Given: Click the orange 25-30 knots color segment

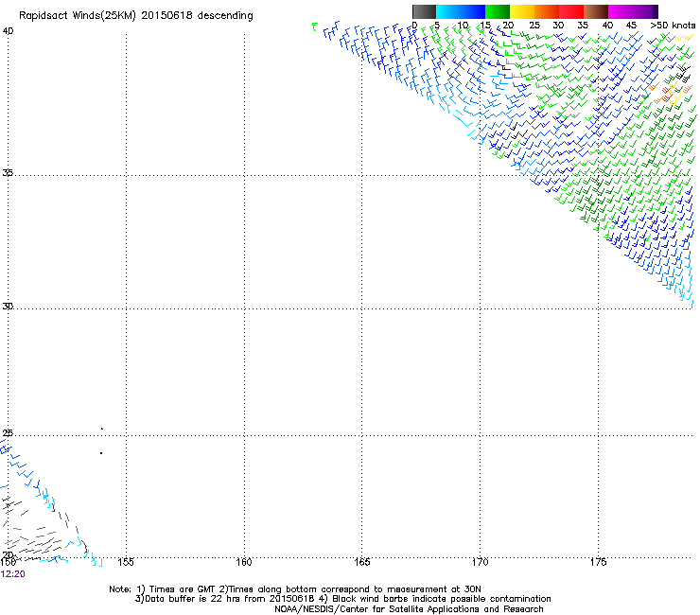Looking at the screenshot, I should tap(547, 11).
